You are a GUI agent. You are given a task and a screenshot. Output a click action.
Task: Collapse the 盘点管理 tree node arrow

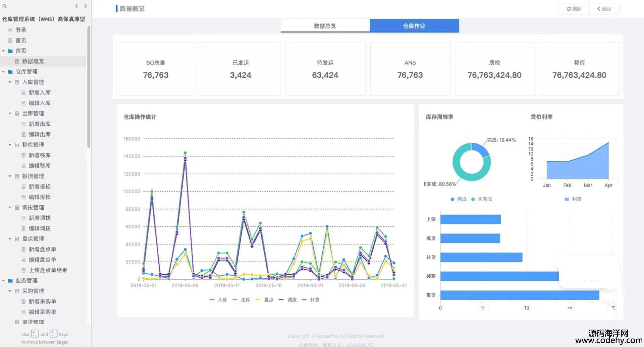point(10,239)
